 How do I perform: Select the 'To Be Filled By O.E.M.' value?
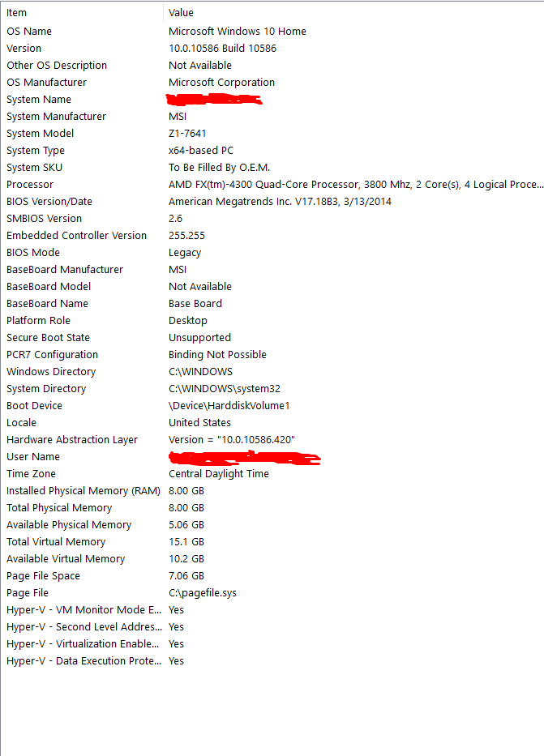(x=219, y=167)
